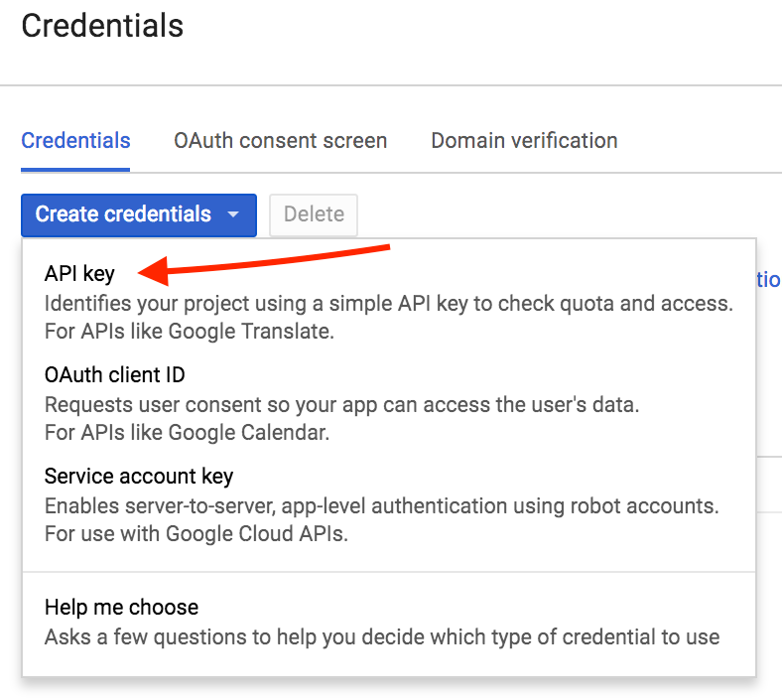This screenshot has height=700, width=782.
Task: Open the Create credentials button
Action: pos(139,215)
